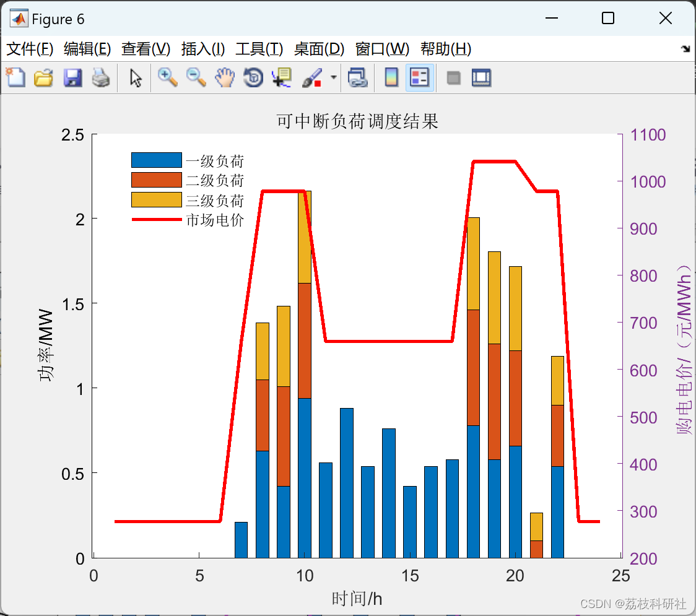Open the 桌面(D) menu
This screenshot has width=696, height=616.
[319, 49]
